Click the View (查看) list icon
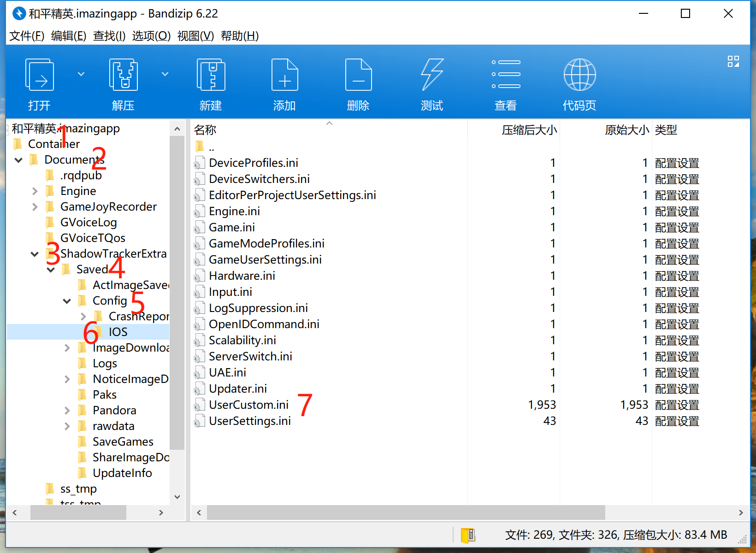 coord(506,74)
